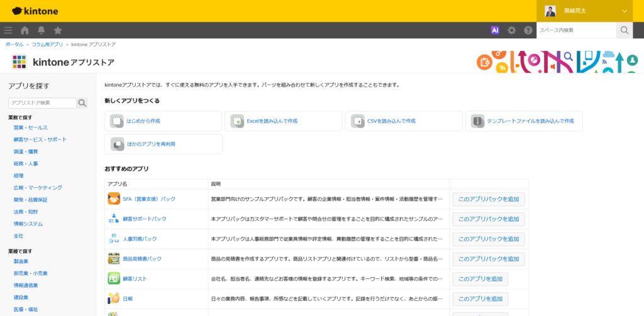644x316 pixels.
Task: Select 顧客サービス・サポート category
Action: click(40, 139)
